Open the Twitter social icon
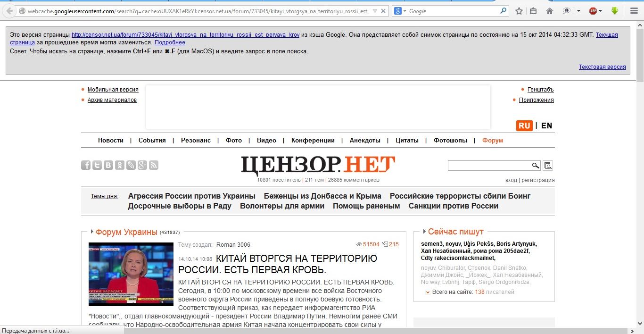The width and height of the screenshot is (644, 334). pos(97,165)
